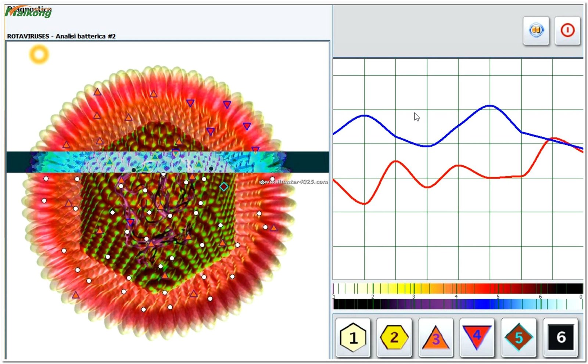The image size is (588, 364).
Task: Pick the level 5 brown diamond icon
Action: click(518, 337)
